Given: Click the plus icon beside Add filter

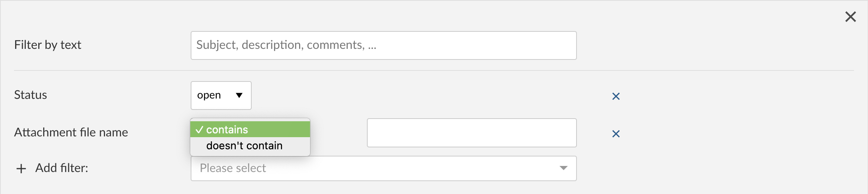Looking at the screenshot, I should coord(21,169).
